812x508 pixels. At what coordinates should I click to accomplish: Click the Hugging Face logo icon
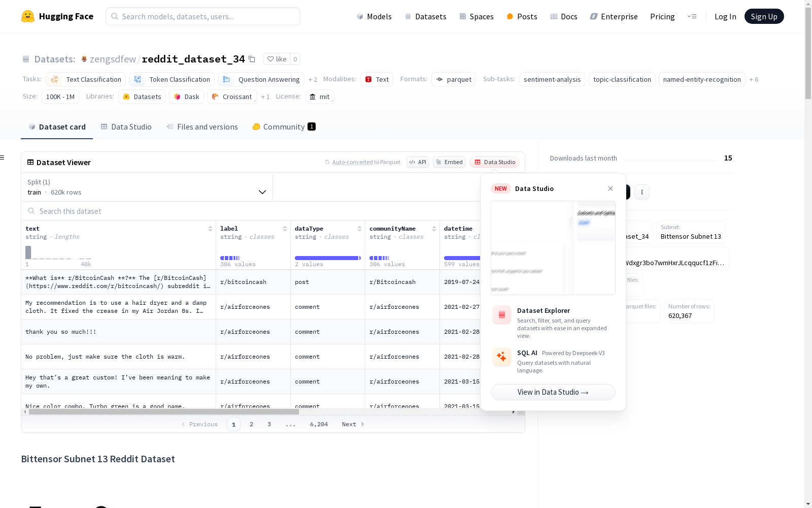pos(28,16)
